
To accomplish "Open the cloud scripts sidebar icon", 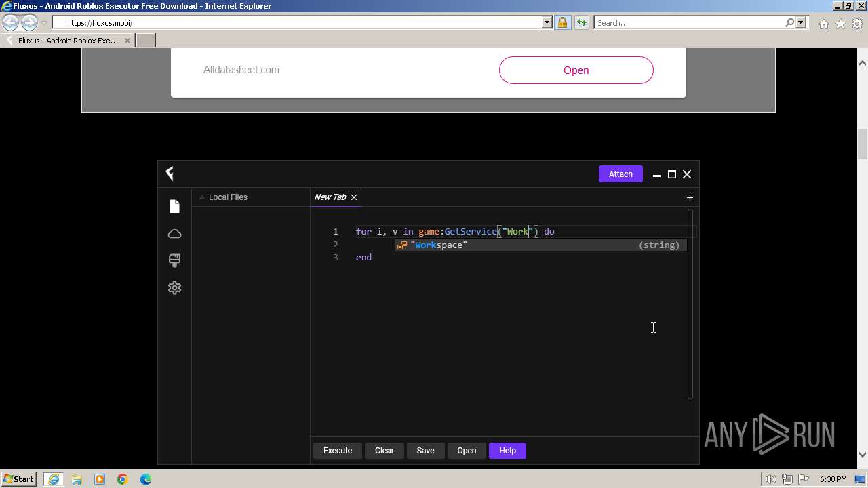I will 174,234.
